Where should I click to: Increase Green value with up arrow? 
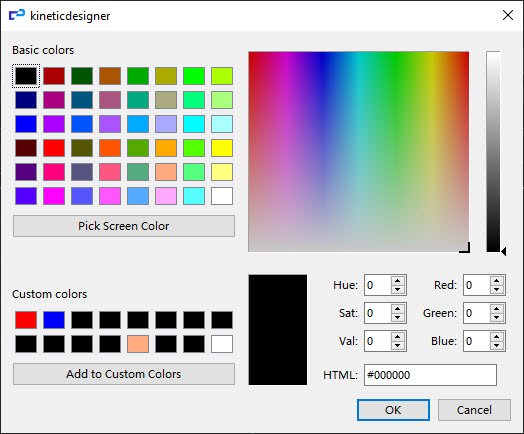497,309
